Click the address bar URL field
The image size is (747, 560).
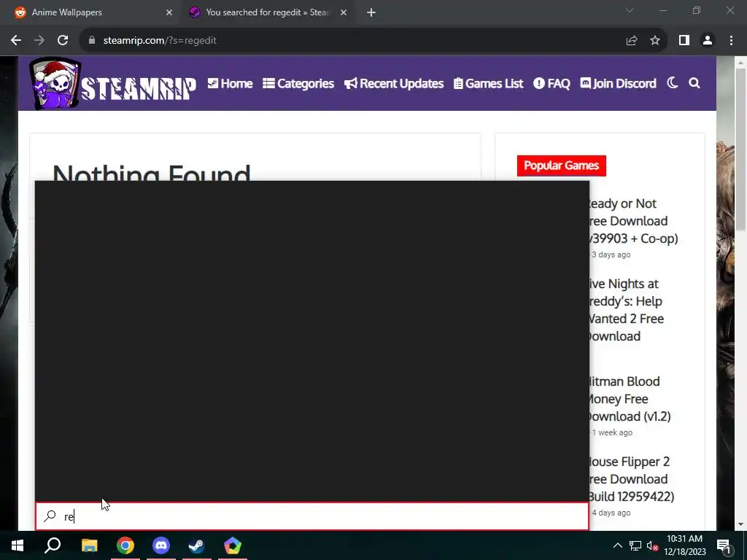[x=352, y=41]
